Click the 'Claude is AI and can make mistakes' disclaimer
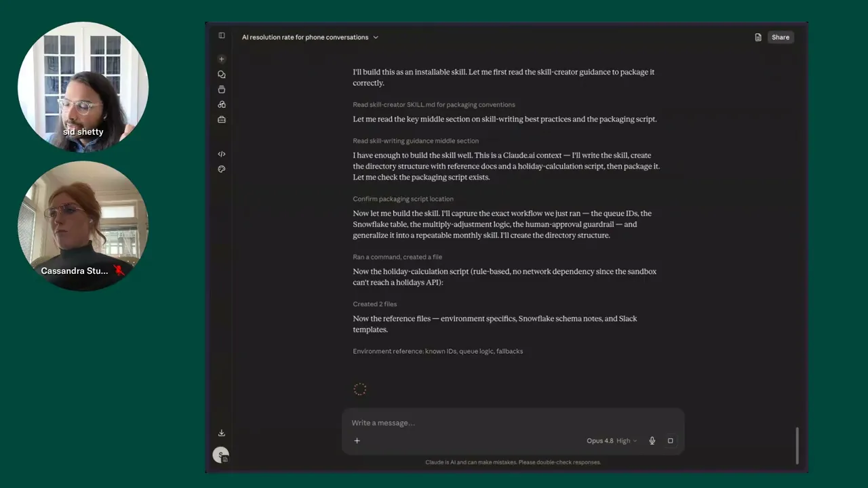Image resolution: width=868 pixels, height=488 pixels. (513, 462)
